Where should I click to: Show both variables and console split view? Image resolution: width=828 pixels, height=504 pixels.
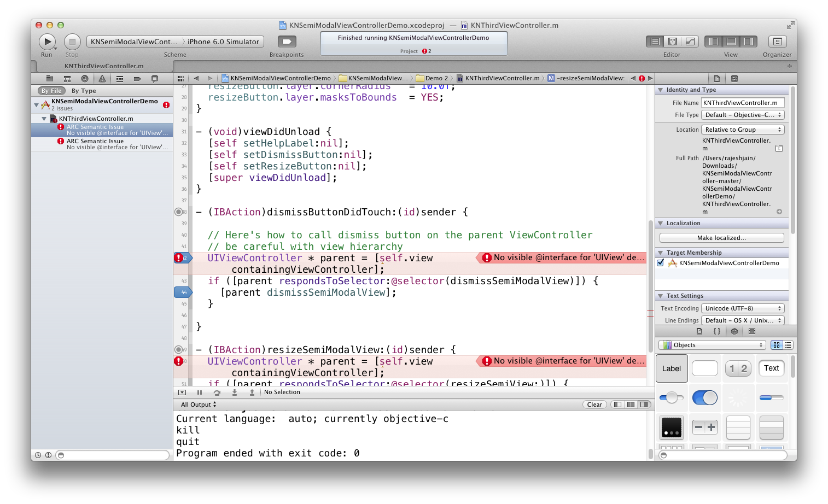pos(631,405)
